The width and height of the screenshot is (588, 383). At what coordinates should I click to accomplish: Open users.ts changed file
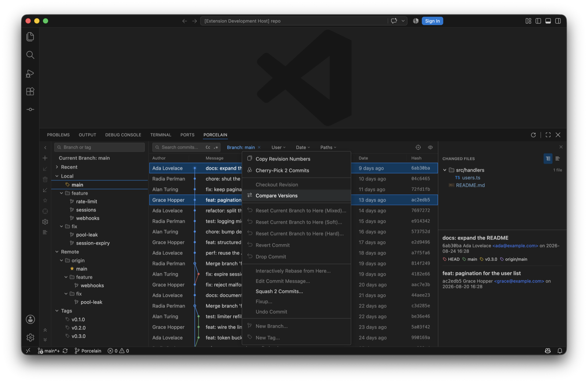pyautogui.click(x=471, y=178)
